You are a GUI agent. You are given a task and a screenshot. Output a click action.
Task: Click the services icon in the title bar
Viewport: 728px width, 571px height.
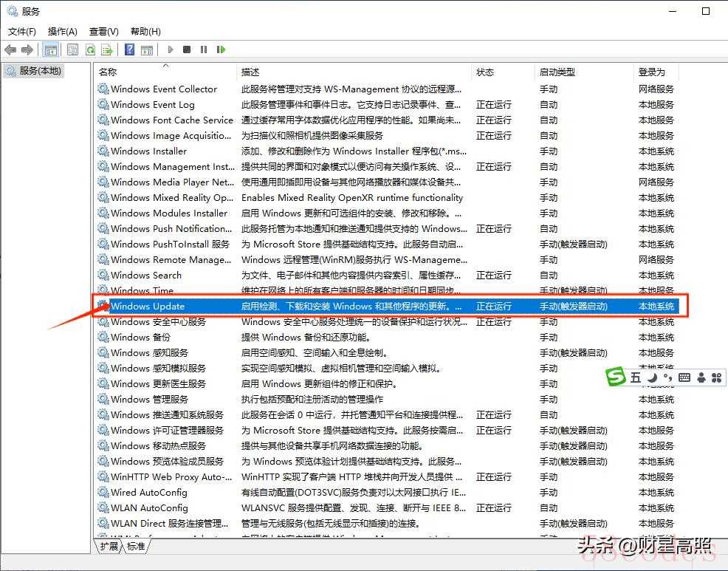tap(12, 11)
